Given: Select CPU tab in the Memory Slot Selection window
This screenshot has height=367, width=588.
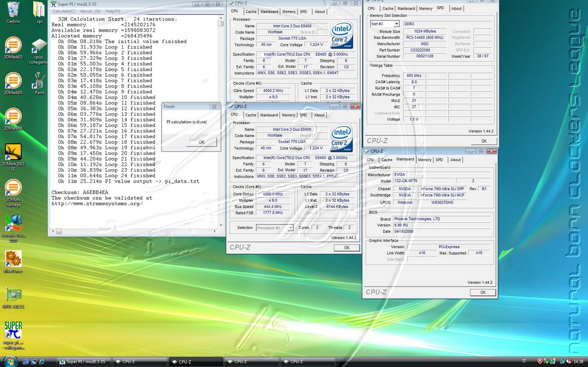Looking at the screenshot, I should pyautogui.click(x=371, y=9).
